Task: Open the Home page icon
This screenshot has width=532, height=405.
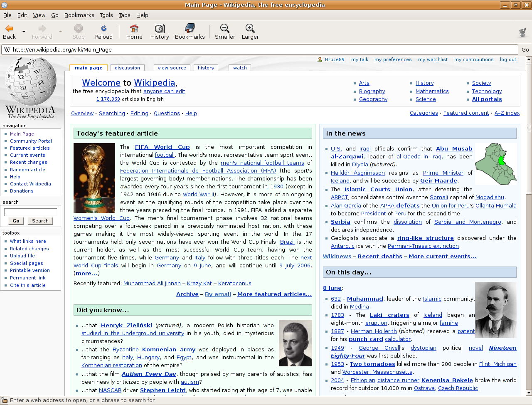Action: (x=134, y=28)
